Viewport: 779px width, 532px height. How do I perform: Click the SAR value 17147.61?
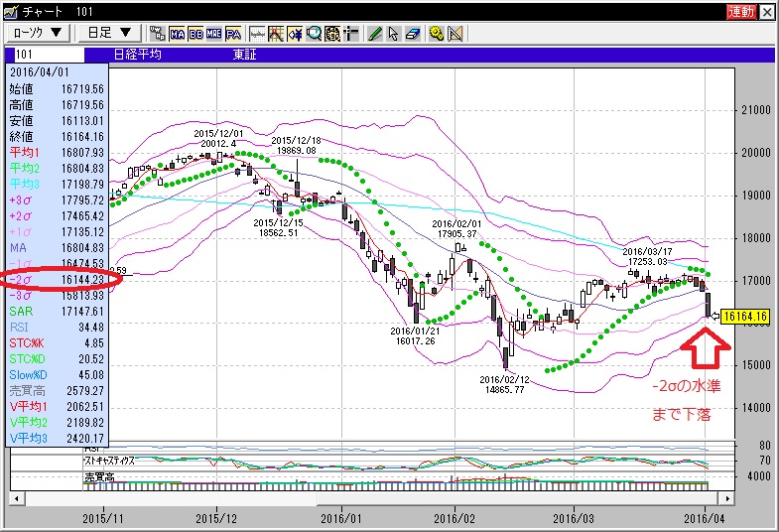(83, 312)
